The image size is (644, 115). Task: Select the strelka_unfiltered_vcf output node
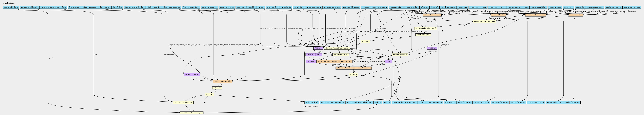point(555,102)
